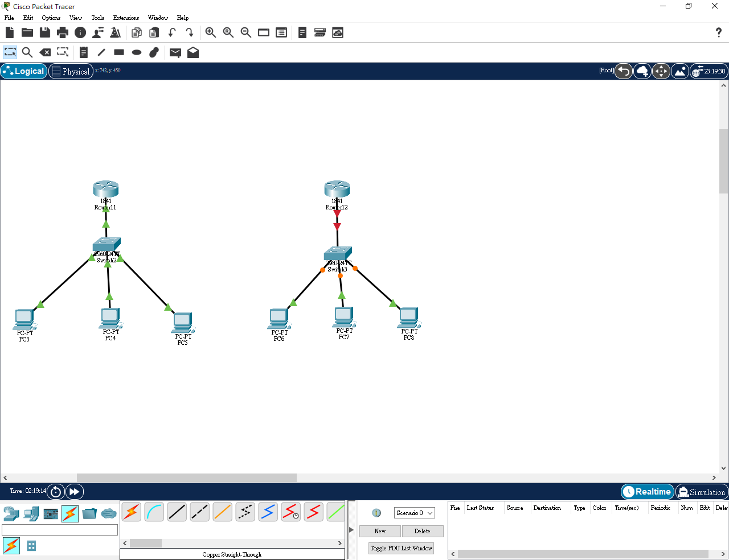Open the Tools menu
Image resolution: width=729 pixels, height=560 pixels.
[98, 18]
